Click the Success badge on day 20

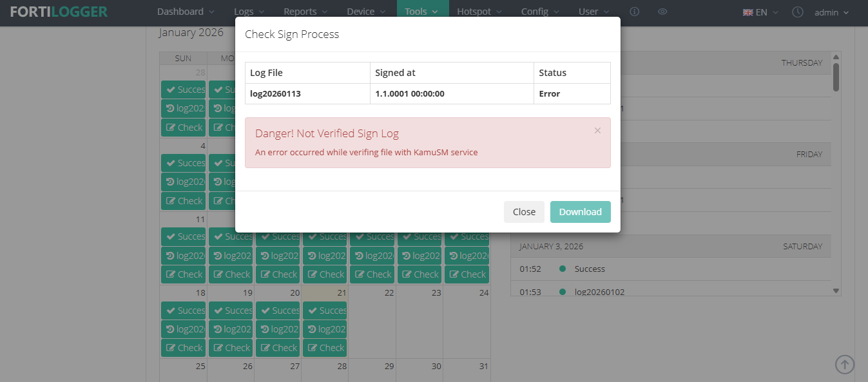[278, 310]
